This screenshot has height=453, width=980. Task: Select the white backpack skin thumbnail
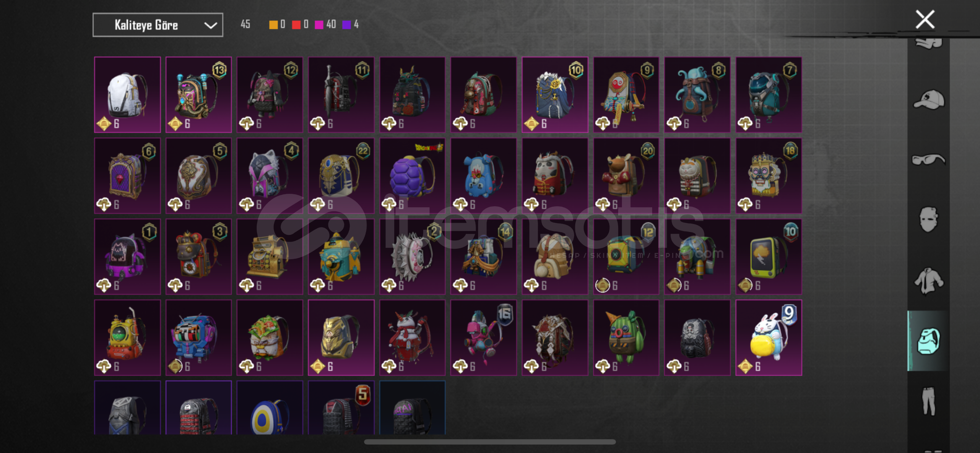click(x=127, y=95)
